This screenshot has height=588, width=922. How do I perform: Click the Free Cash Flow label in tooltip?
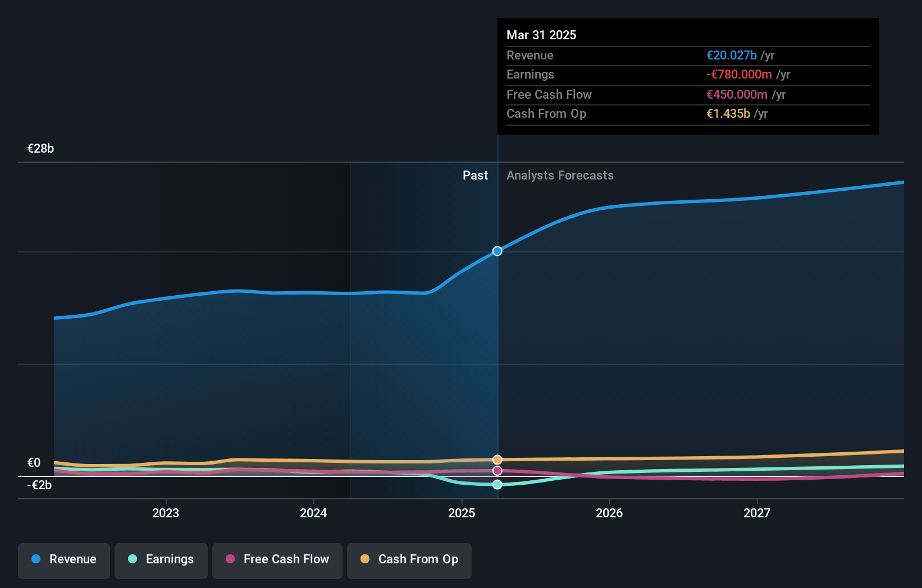pyautogui.click(x=549, y=95)
